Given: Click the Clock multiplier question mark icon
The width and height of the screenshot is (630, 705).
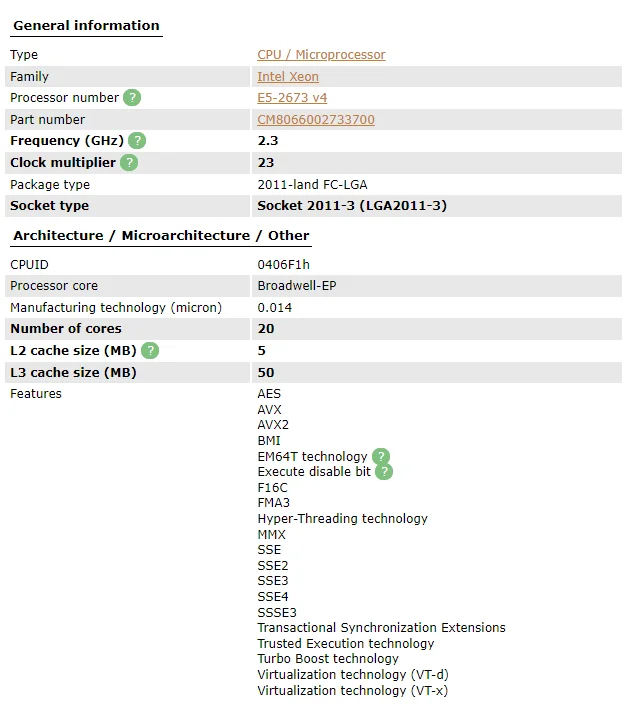Looking at the screenshot, I should [129, 163].
